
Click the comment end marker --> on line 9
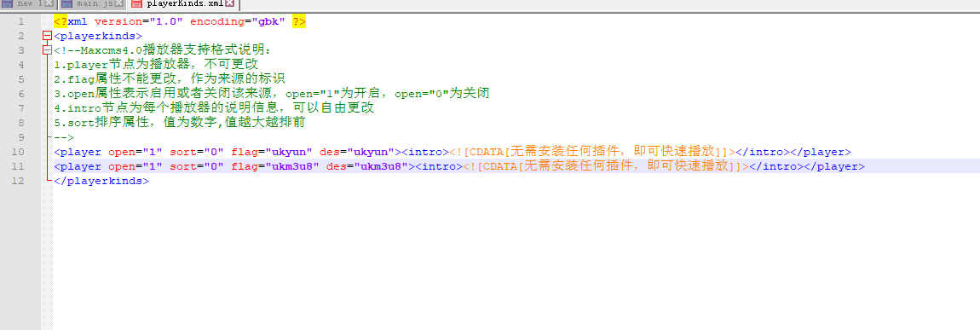64,137
